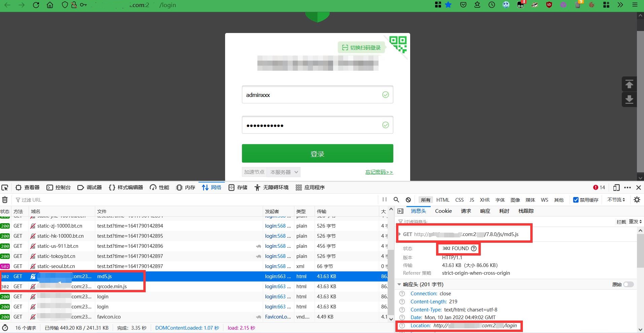Open network search magnifier

point(396,200)
